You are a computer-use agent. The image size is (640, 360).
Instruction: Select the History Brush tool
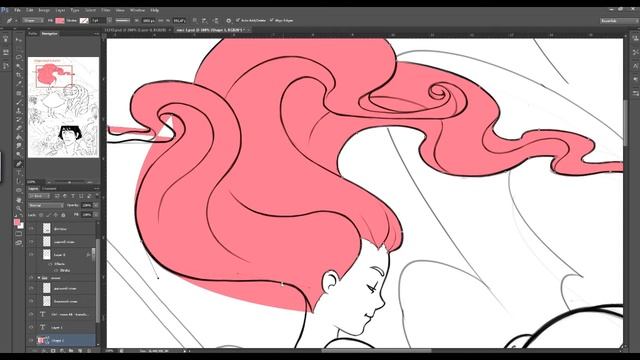click(19, 120)
